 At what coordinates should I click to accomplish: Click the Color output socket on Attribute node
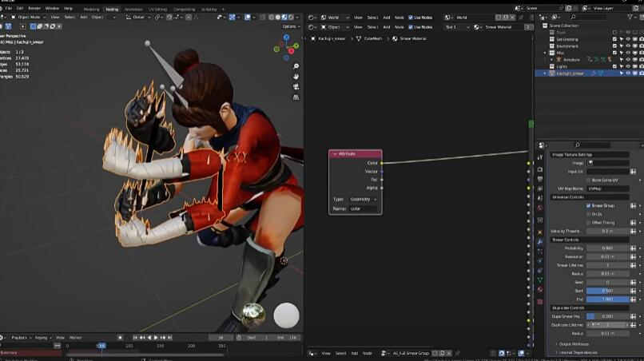pos(381,162)
